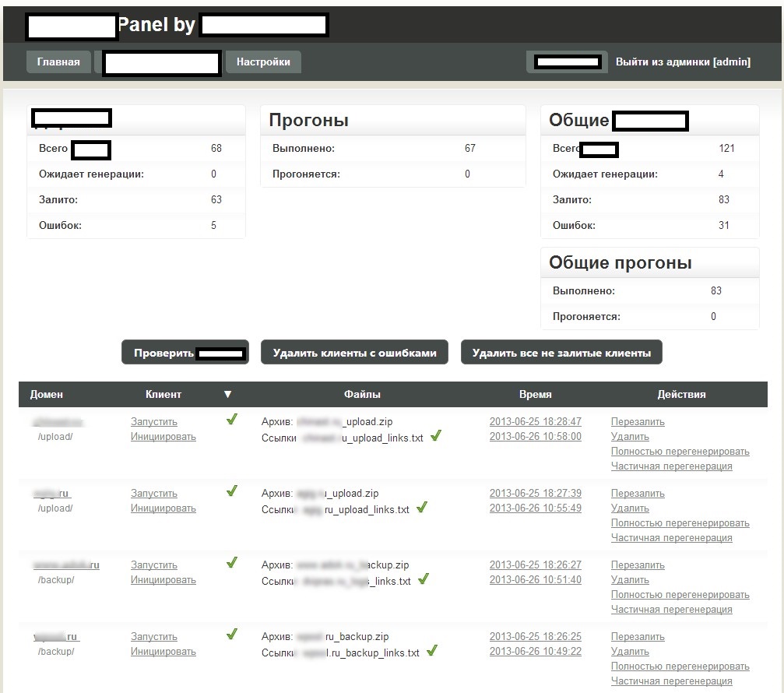This screenshot has width=784, height=693.
Task: Click Удалить for the 18:27:39 entry
Action: pyautogui.click(x=630, y=508)
